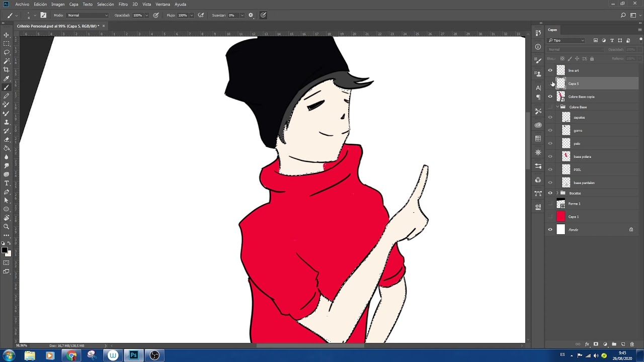
Task: Click the lock all padlock icon
Action: tap(592, 59)
